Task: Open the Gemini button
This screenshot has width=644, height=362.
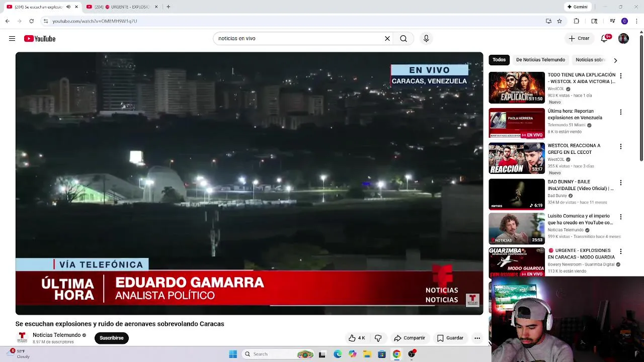Action: point(578,7)
